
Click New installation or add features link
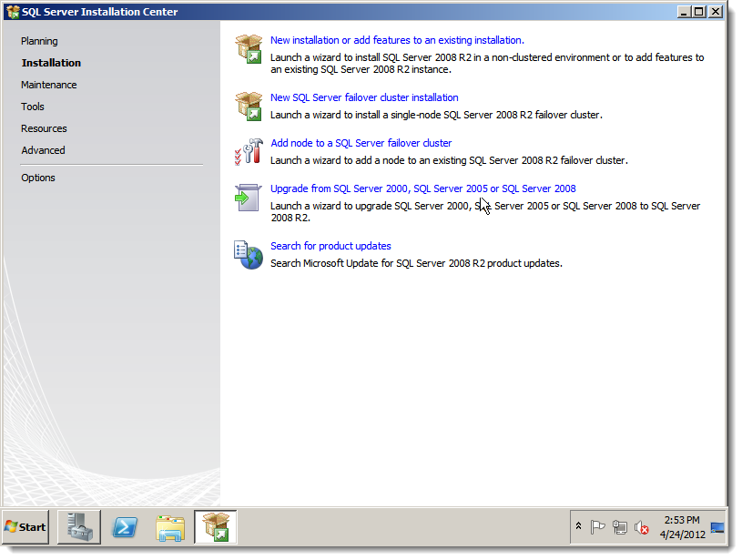(397, 40)
